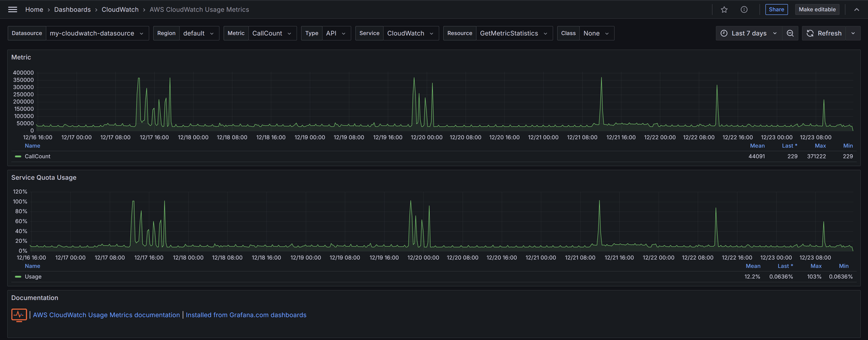Open Region default dropdown
This screenshot has height=340, width=868.
[x=199, y=34]
